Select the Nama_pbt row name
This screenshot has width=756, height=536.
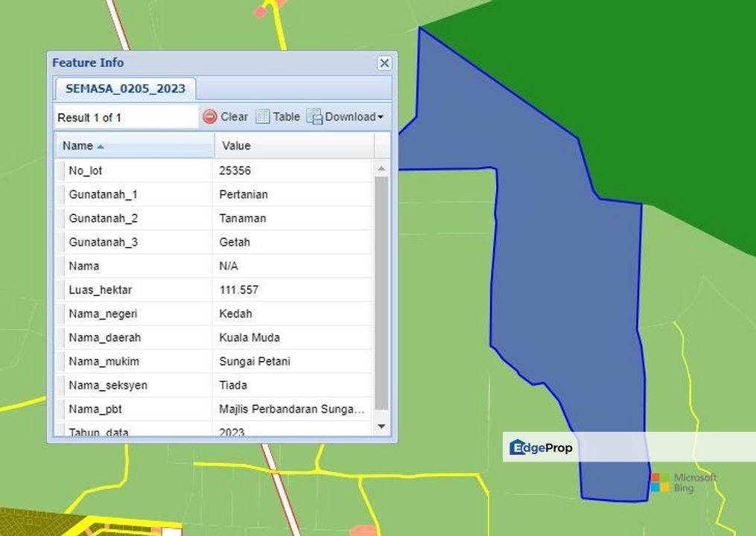point(95,409)
